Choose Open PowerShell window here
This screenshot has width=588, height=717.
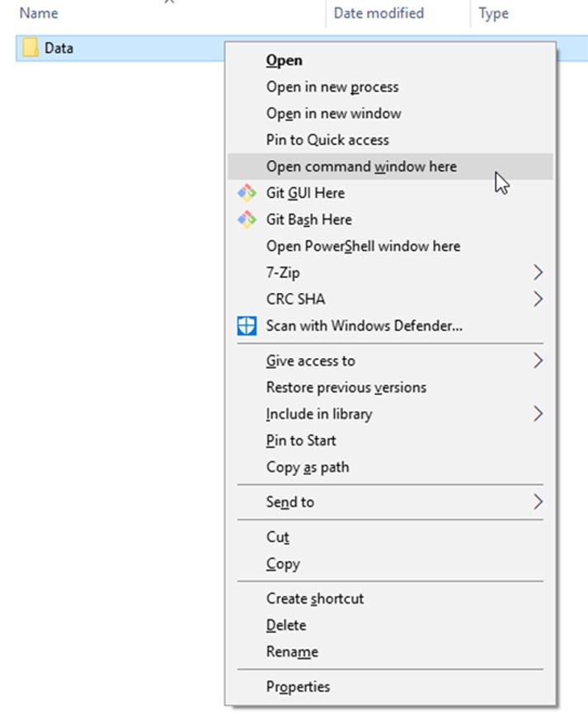click(x=363, y=246)
